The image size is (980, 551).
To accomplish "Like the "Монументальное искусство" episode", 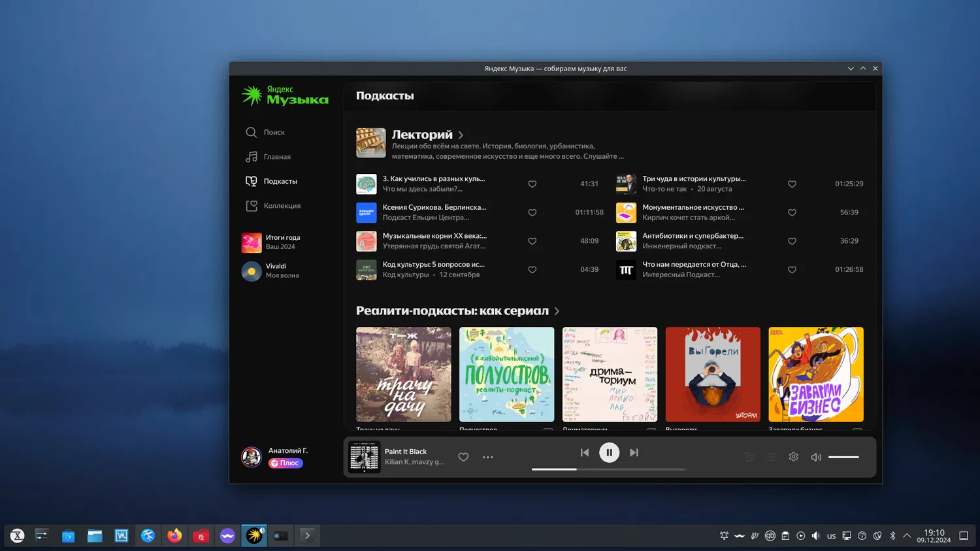I will pos(792,212).
